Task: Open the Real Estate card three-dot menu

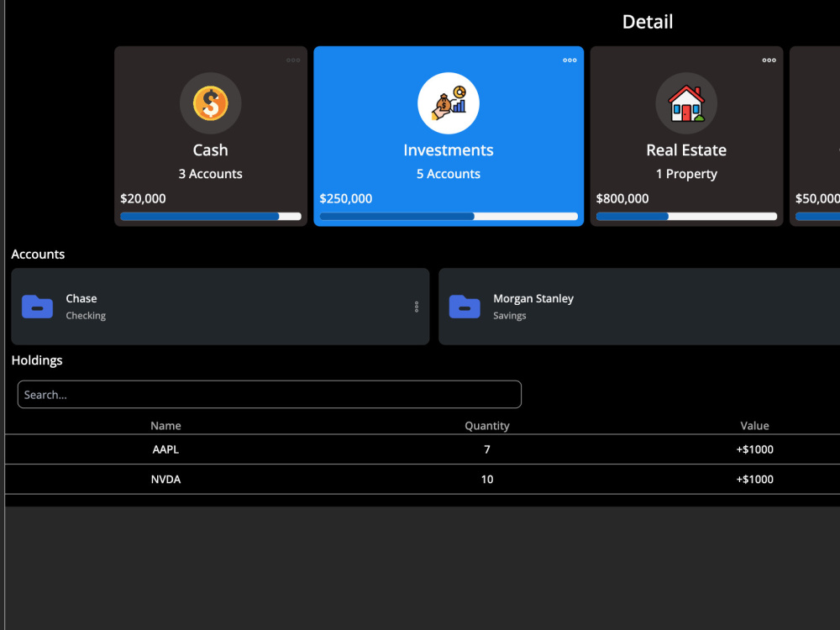Action: coord(769,60)
